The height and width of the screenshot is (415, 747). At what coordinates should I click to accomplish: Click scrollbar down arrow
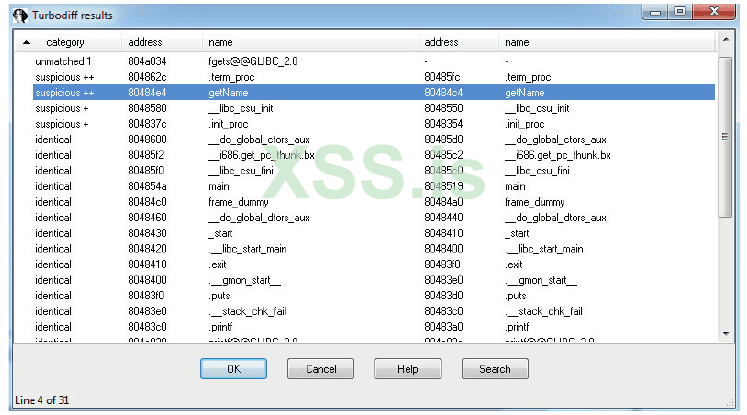[726, 334]
